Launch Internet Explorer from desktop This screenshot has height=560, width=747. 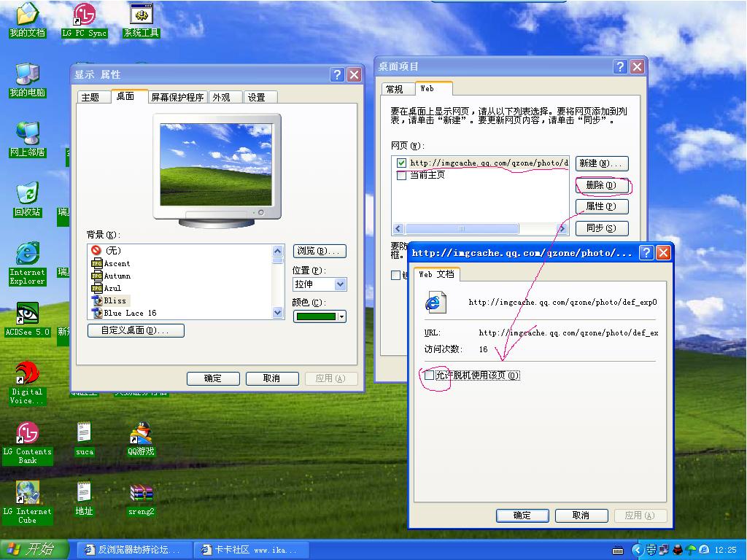pyautogui.click(x=27, y=263)
